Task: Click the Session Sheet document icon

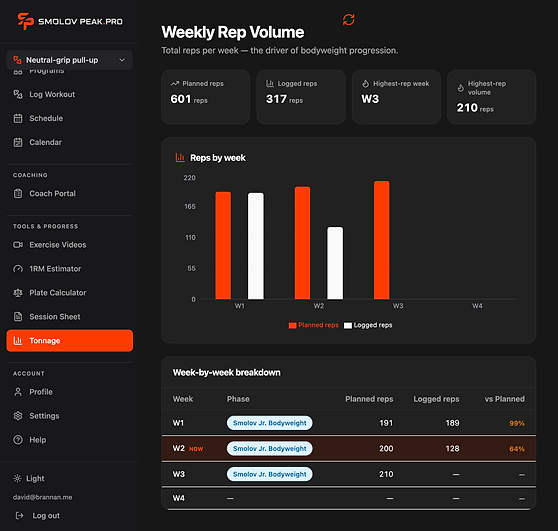Action: click(x=18, y=317)
